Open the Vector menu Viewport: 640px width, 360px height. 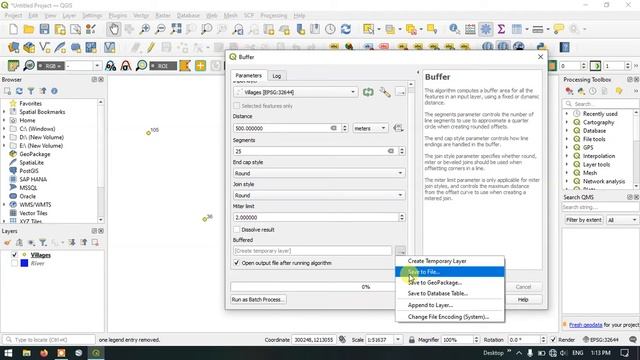tap(141, 16)
